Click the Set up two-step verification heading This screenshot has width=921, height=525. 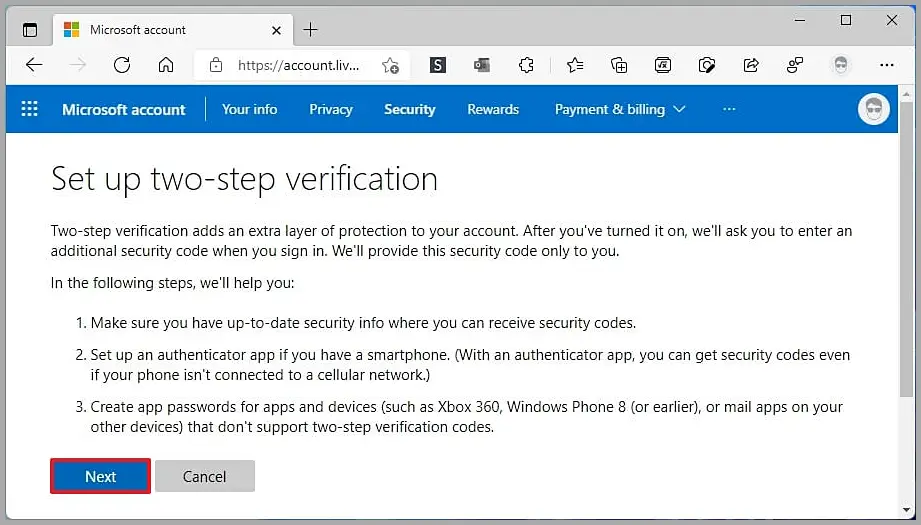tap(244, 179)
